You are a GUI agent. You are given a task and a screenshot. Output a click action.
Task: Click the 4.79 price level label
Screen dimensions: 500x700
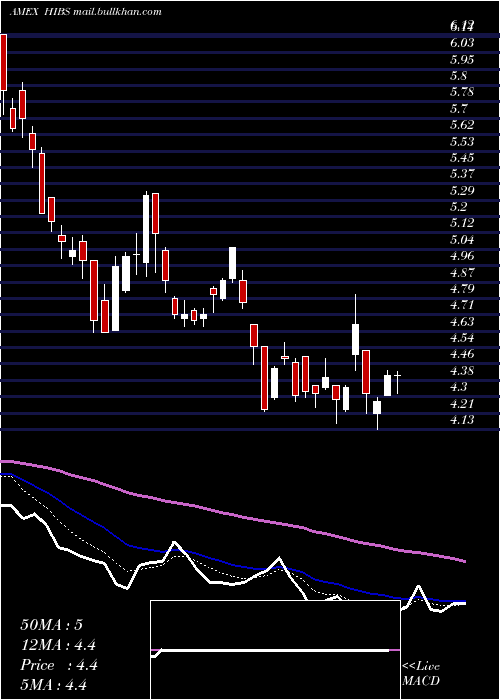462,288
